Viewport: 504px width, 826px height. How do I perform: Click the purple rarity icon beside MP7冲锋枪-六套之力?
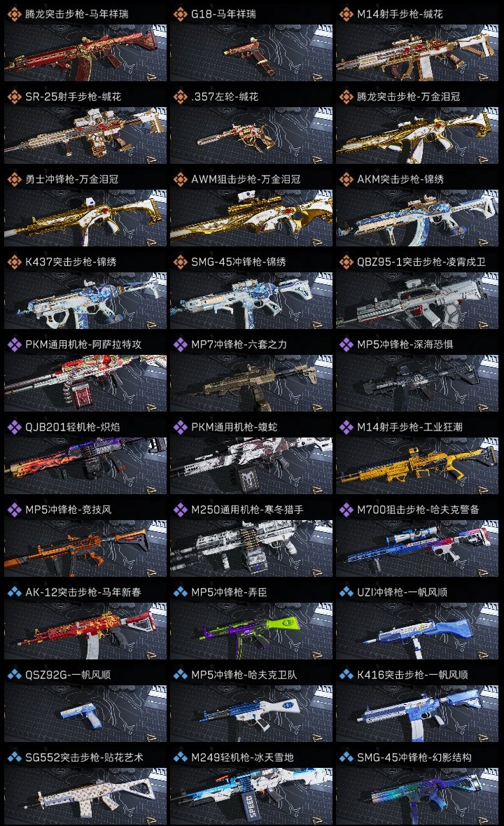(180, 344)
